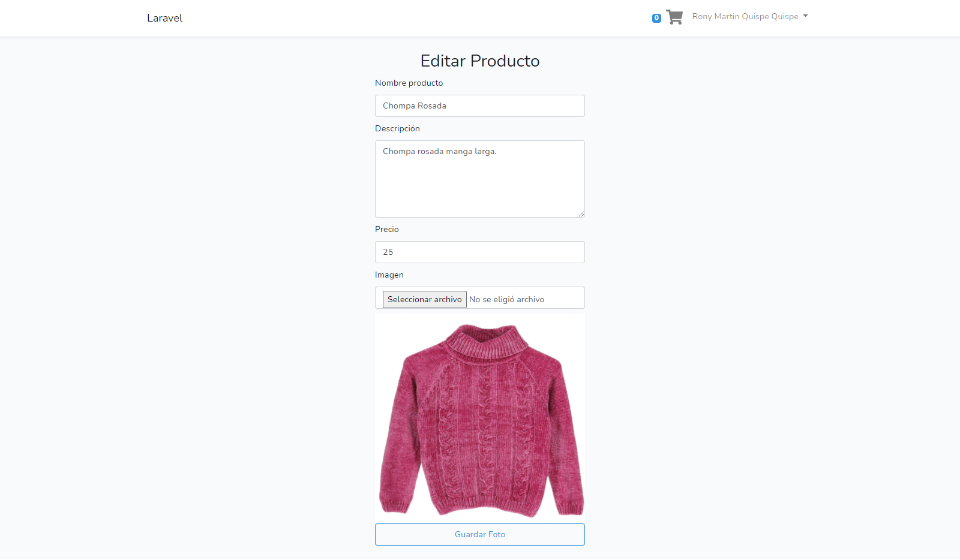Click the No se eligió archivo text
960x560 pixels.
[x=506, y=299]
